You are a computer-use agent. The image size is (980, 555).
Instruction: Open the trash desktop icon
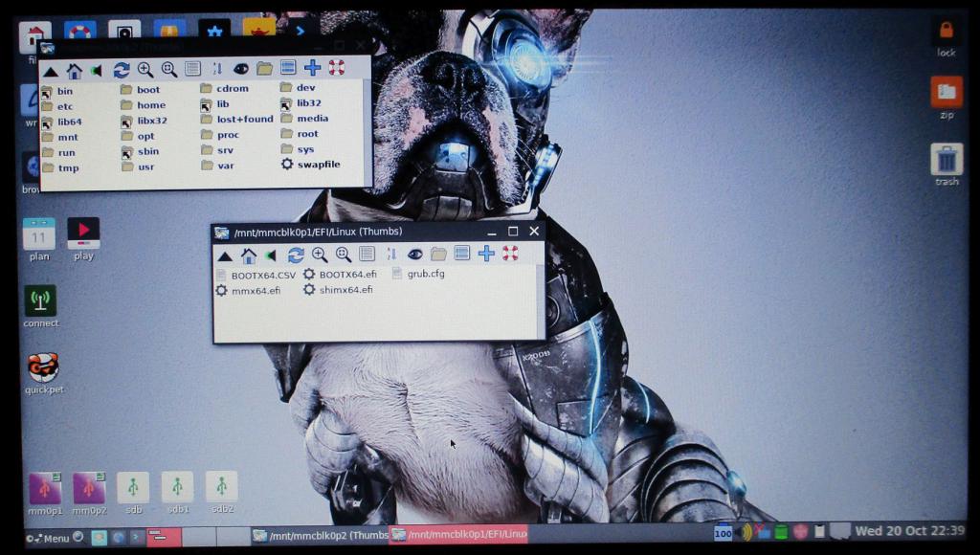tap(947, 165)
